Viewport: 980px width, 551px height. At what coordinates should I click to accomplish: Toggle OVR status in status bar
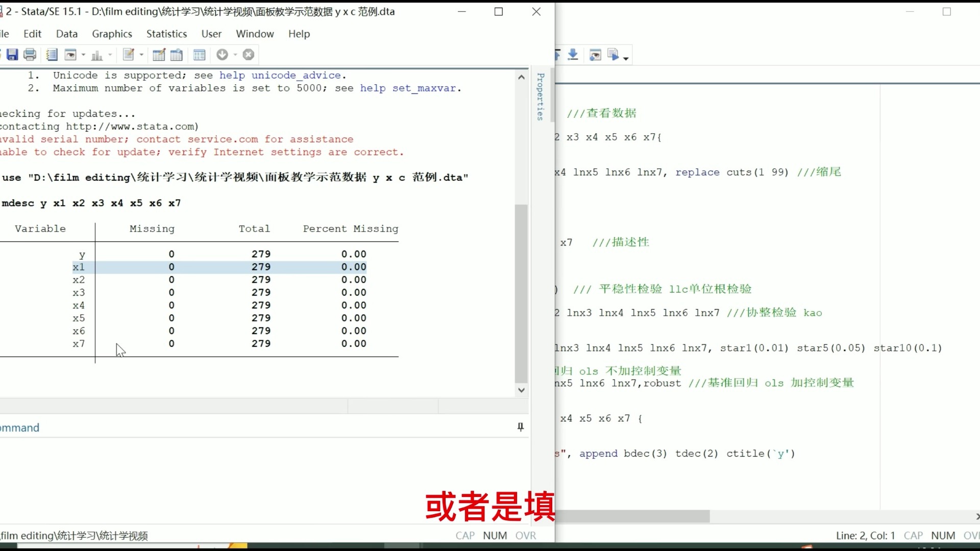click(x=526, y=536)
